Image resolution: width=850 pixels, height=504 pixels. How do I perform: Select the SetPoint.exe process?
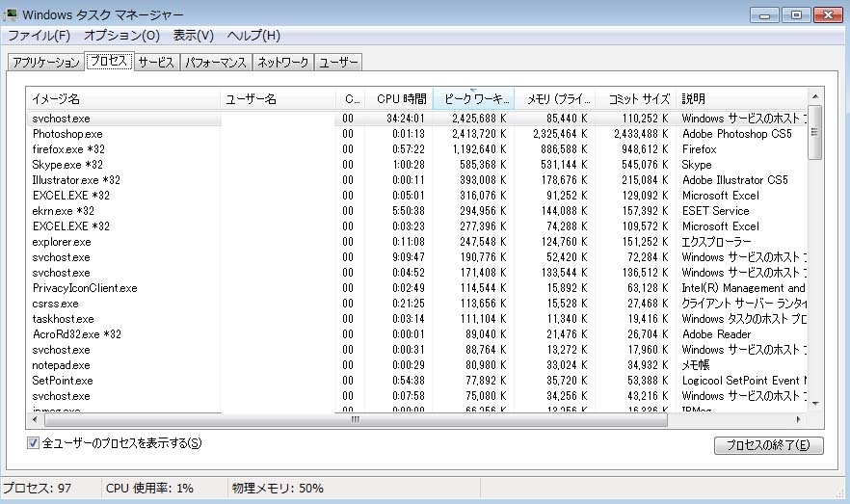pyautogui.click(x=417, y=381)
